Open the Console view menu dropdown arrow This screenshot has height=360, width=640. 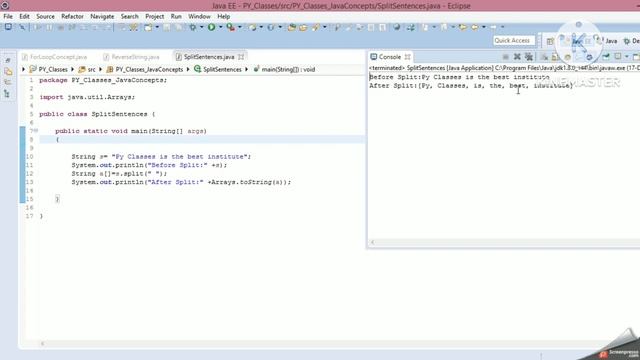click(626, 57)
